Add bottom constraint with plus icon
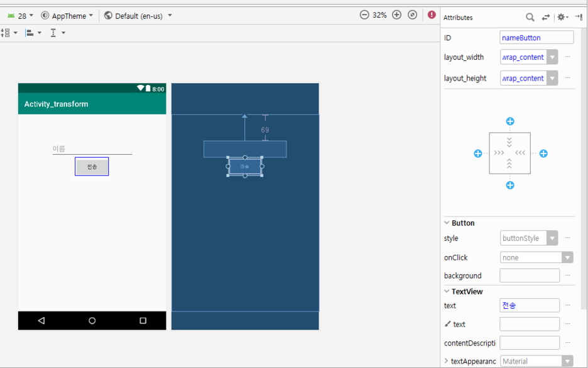This screenshot has width=588, height=368. (510, 185)
